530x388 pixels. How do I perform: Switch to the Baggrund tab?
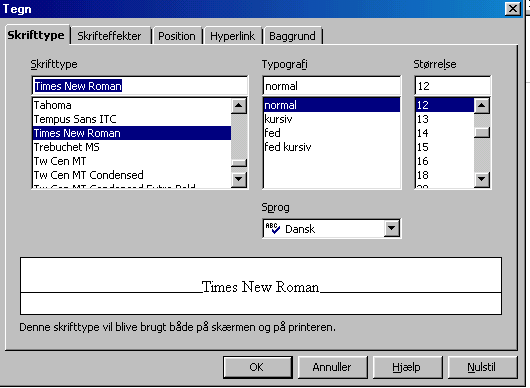click(293, 36)
